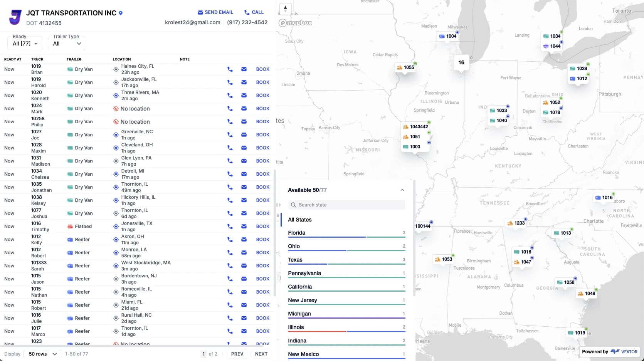Click the Search state input field
This screenshot has height=361, width=644.
click(x=346, y=205)
